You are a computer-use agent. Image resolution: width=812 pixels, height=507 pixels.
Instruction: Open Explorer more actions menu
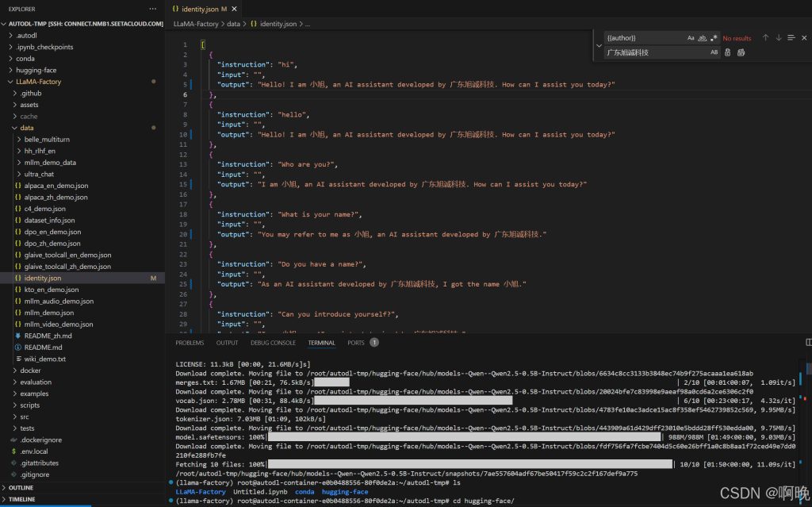[x=153, y=9]
